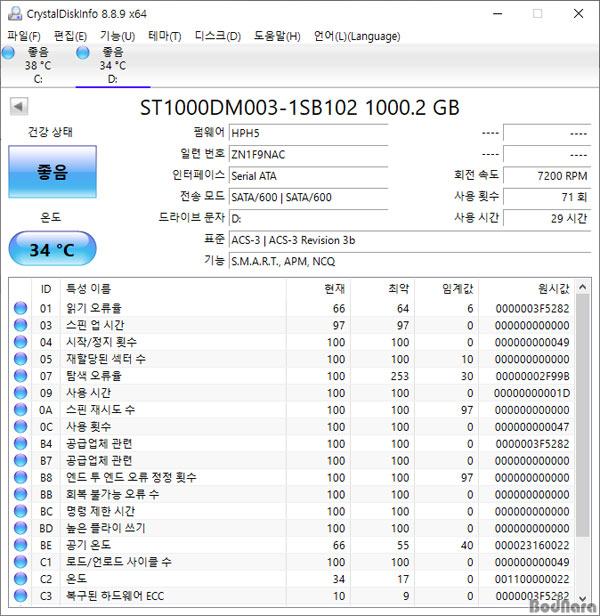The image size is (600, 616).
Task: Click status orb for 04 시작/정지 횟수
Action: (20, 342)
